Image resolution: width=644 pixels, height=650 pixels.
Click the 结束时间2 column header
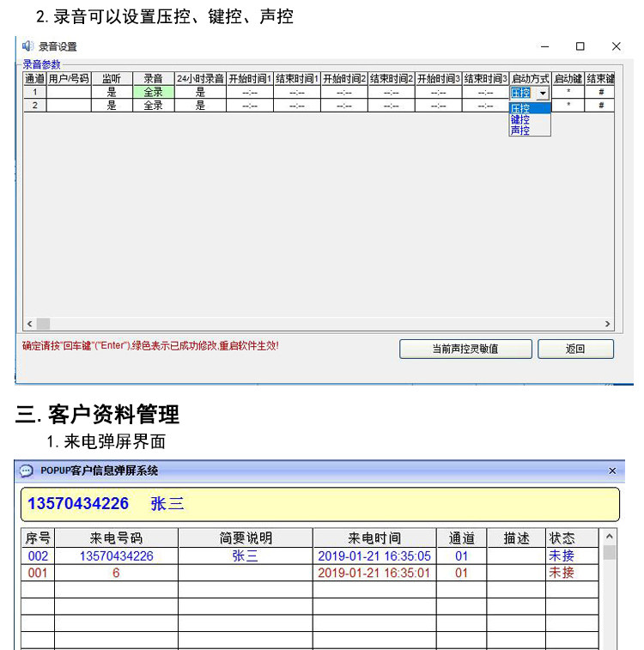[392, 78]
